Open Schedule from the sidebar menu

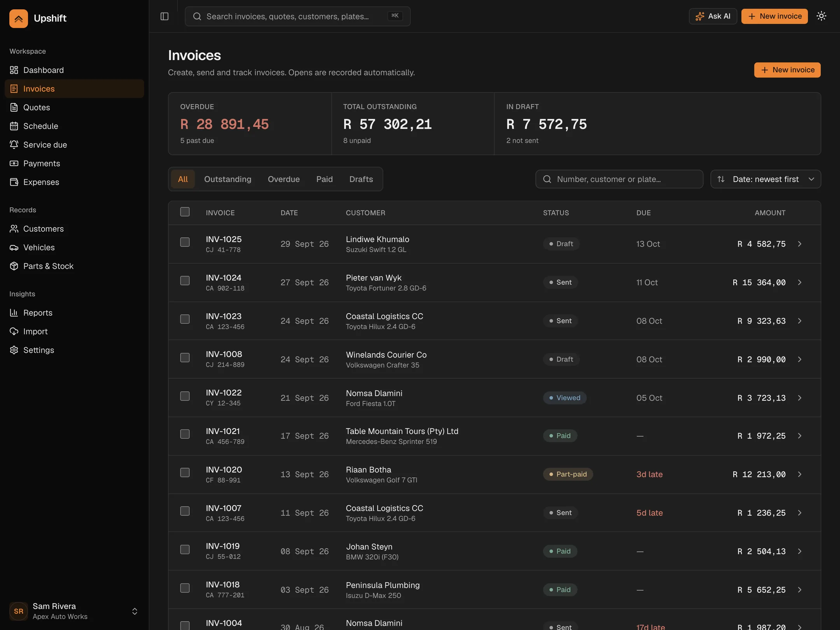coord(74,126)
